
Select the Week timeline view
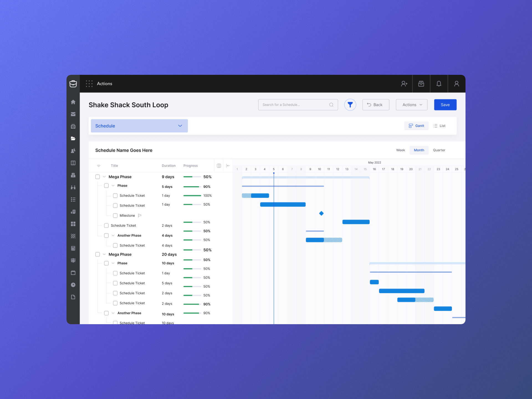400,150
